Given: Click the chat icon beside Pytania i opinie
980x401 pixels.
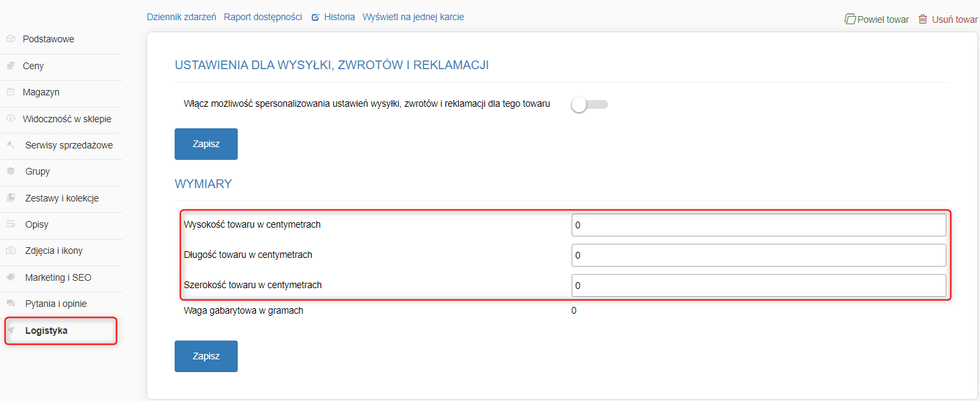Looking at the screenshot, I should coord(11,304).
